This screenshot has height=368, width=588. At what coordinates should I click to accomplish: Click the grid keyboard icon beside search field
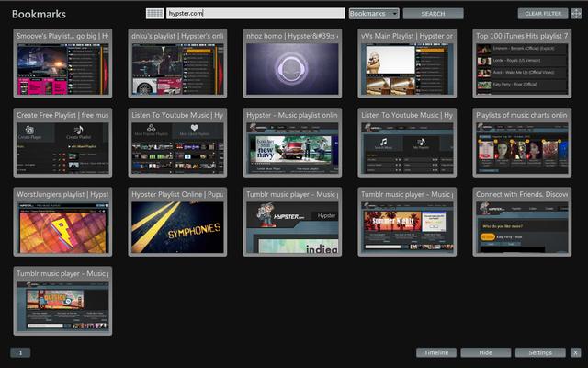pos(154,14)
